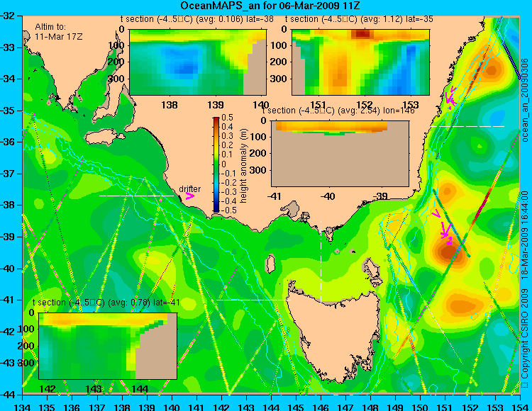
Task: Open the lat=-41 temperature section inset
Action: pyautogui.click(x=108, y=346)
